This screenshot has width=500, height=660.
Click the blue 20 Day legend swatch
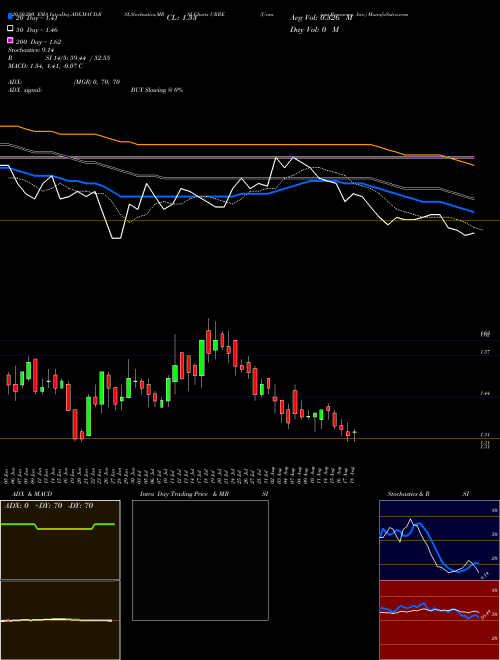(x=10, y=17)
